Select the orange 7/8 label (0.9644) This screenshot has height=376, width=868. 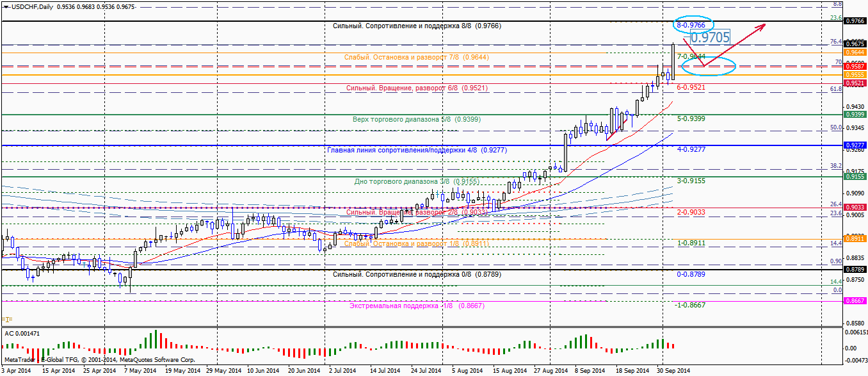coord(417,57)
